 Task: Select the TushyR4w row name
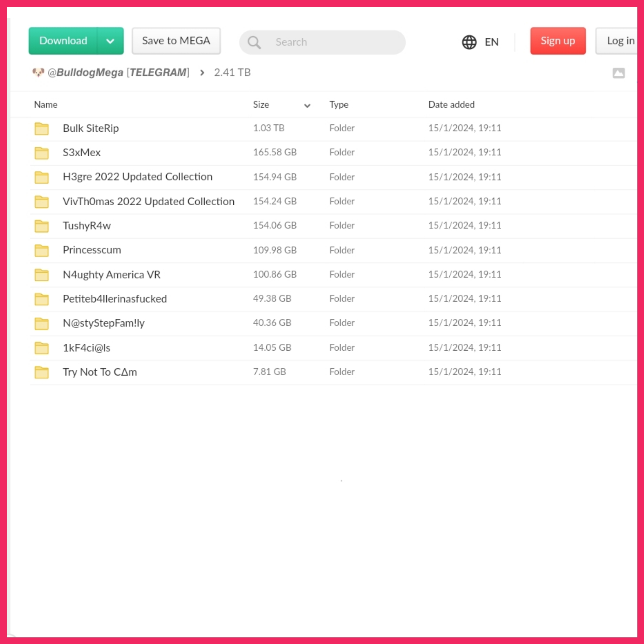(87, 226)
